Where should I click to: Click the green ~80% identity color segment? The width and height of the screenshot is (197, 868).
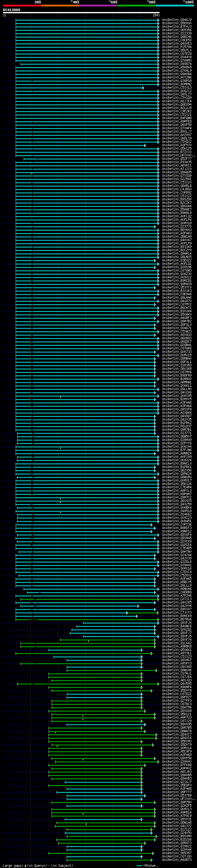tap(137, 6)
